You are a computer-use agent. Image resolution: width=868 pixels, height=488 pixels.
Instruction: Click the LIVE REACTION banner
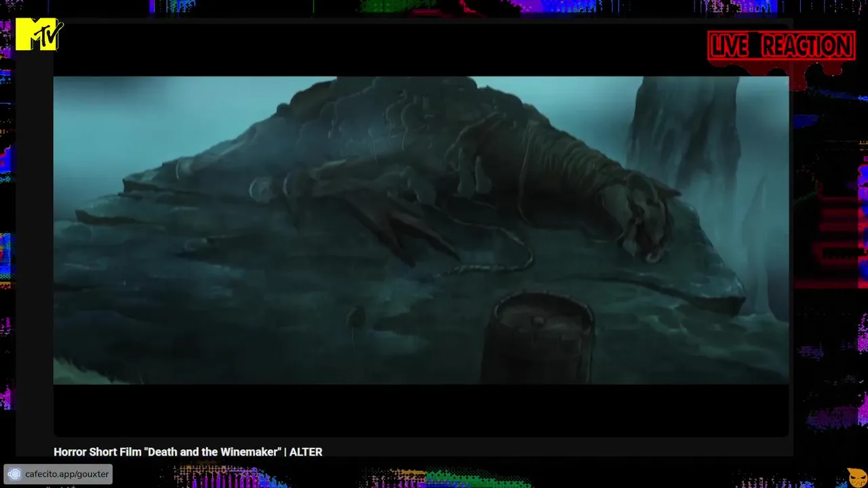click(x=781, y=46)
